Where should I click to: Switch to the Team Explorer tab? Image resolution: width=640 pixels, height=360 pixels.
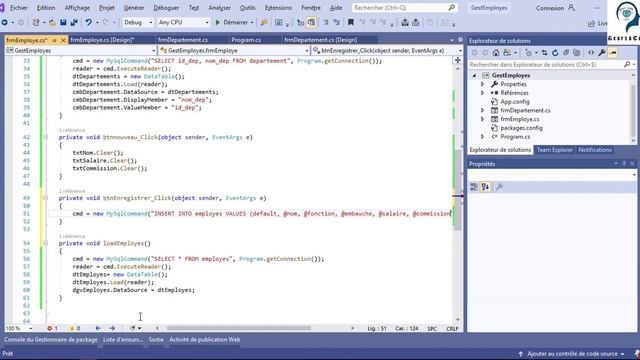point(554,150)
